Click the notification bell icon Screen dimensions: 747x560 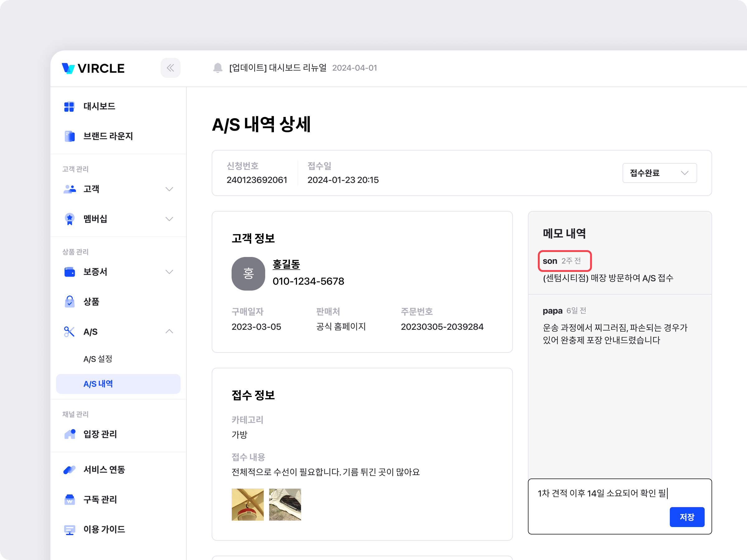coord(218,68)
